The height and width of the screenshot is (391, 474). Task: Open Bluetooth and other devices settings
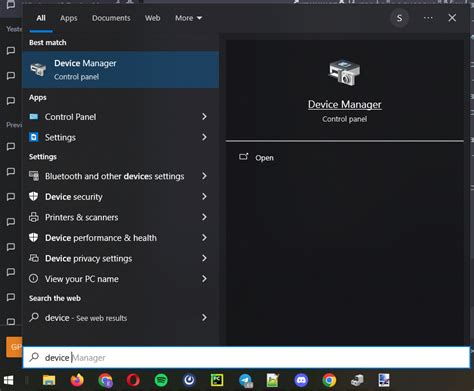point(121,176)
